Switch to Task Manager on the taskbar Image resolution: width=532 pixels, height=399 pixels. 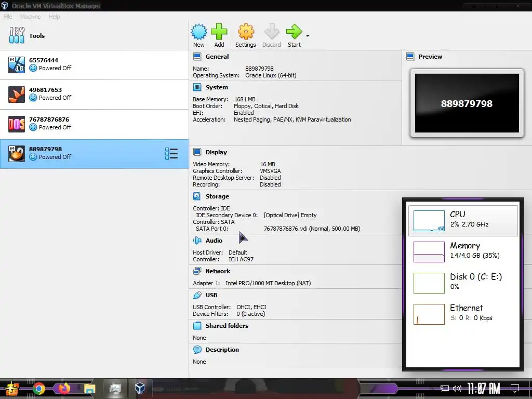[x=115, y=389]
